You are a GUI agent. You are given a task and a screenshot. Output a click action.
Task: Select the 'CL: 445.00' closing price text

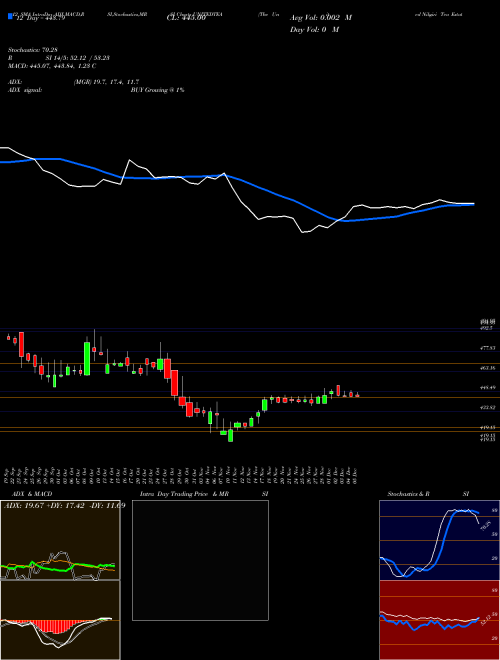click(x=186, y=18)
